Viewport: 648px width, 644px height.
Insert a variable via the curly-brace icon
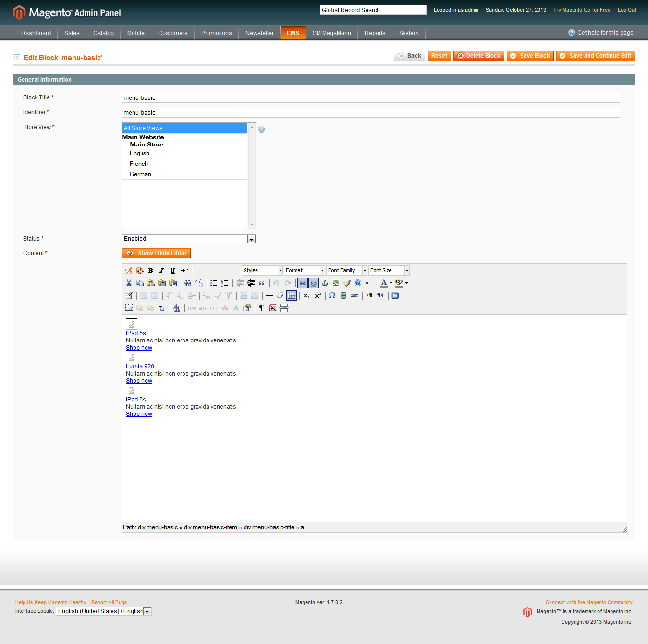129,271
